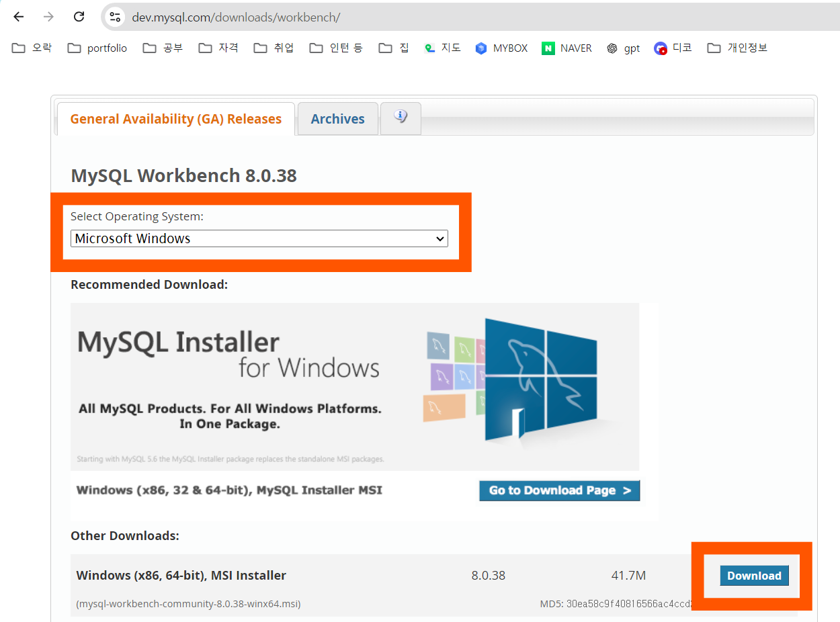This screenshot has height=622, width=840.
Task: Open the MYBOX bookmark
Action: (501, 48)
